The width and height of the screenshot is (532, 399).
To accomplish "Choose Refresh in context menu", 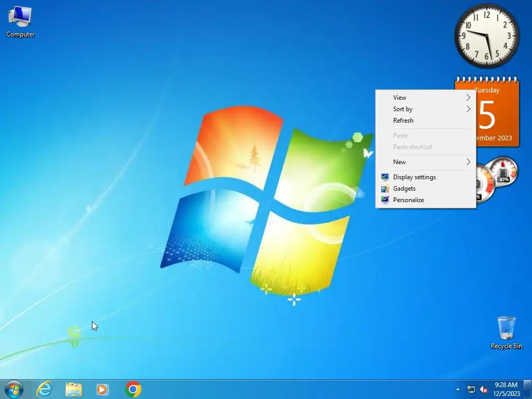I will pyautogui.click(x=425, y=121).
